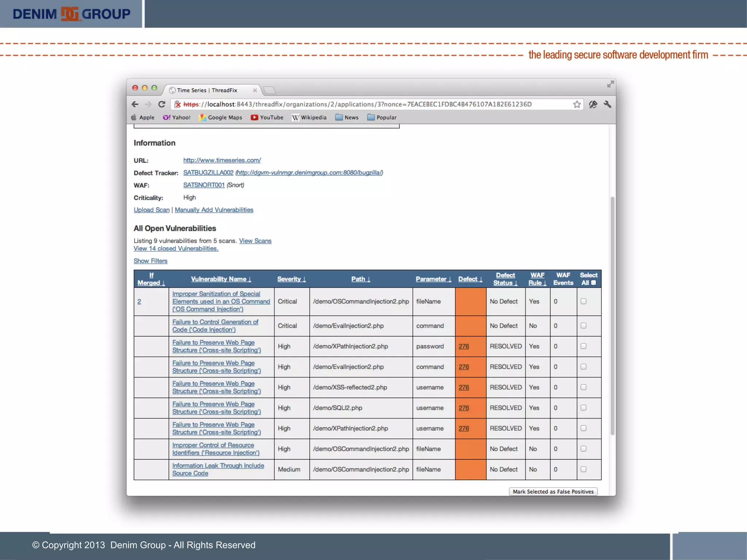Click the browser back arrow
Viewport: 747px width, 560px height.
pyautogui.click(x=135, y=104)
